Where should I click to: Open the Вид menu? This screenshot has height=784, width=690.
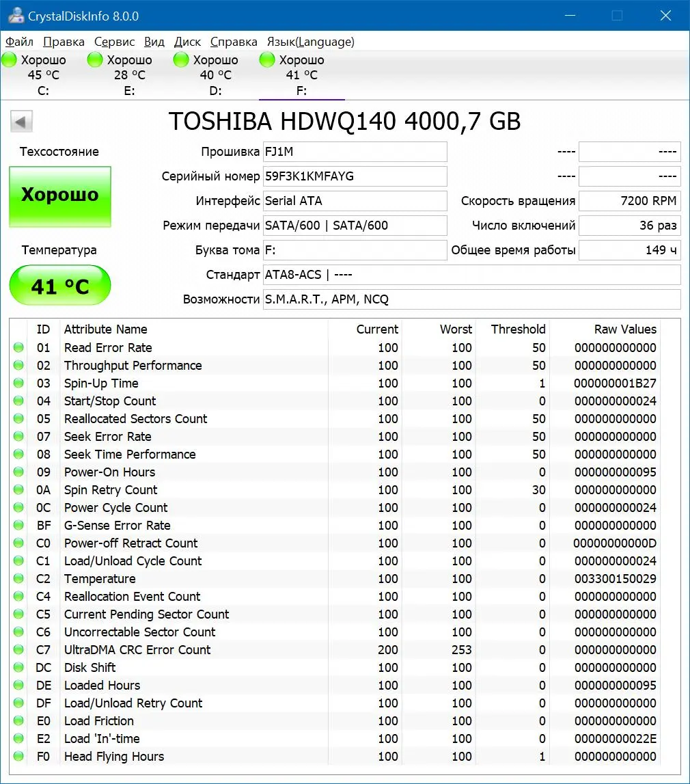click(x=154, y=42)
